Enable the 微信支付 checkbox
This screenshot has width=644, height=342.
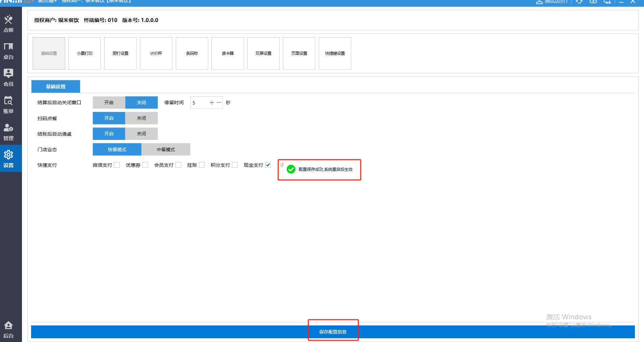pyautogui.click(x=117, y=165)
